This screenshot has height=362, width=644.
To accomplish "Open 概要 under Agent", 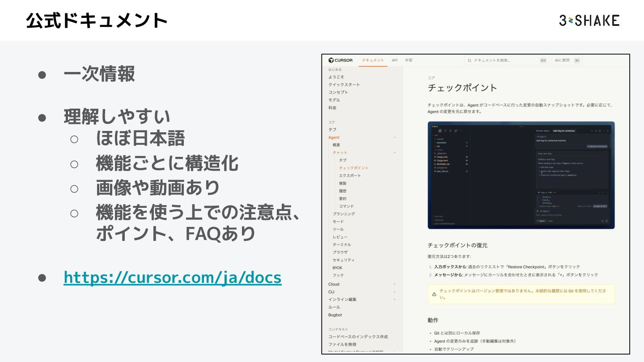I will 336,145.
